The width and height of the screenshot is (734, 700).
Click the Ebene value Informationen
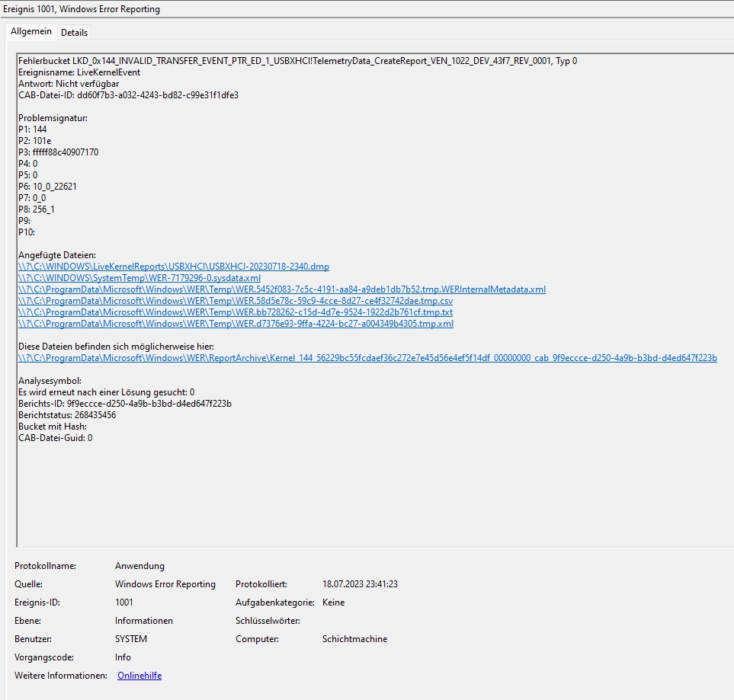point(144,621)
